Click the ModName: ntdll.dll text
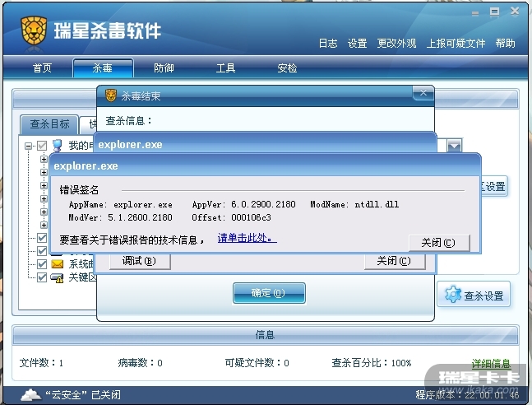The image size is (532, 405). [x=354, y=204]
